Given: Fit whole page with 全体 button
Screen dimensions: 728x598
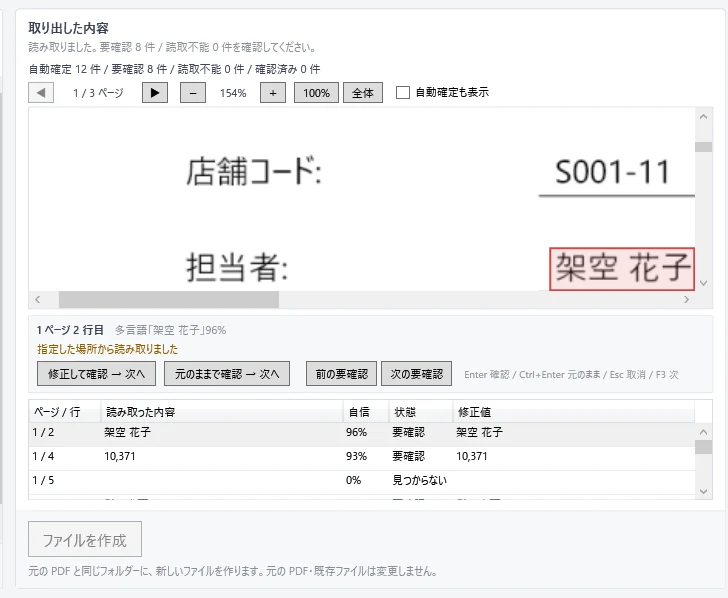Looking at the screenshot, I should [363, 93].
